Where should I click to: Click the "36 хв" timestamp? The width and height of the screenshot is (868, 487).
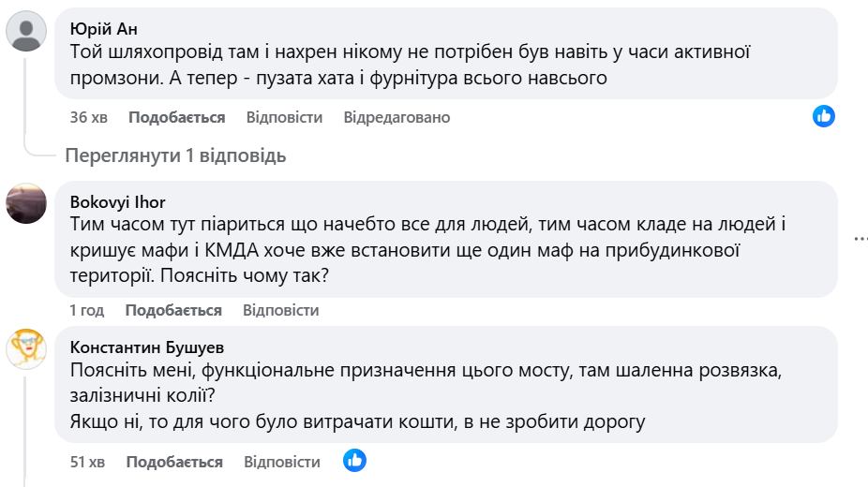tap(88, 117)
